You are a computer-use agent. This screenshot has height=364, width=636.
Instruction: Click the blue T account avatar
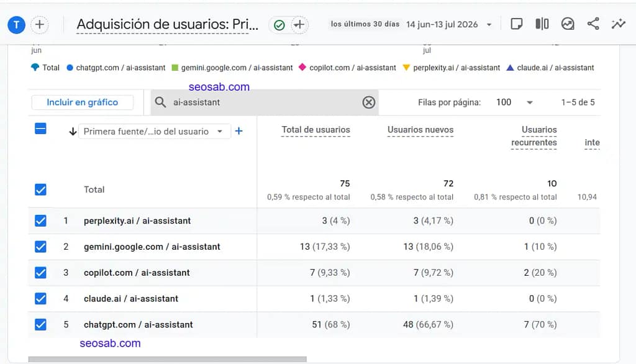[x=17, y=25]
